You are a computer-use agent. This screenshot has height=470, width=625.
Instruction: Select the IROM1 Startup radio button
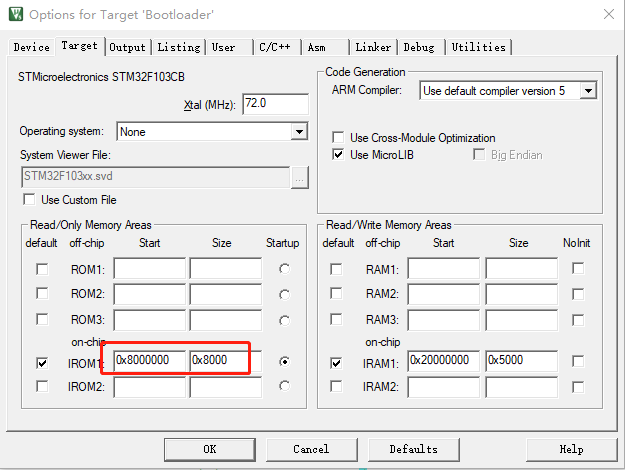(x=284, y=362)
